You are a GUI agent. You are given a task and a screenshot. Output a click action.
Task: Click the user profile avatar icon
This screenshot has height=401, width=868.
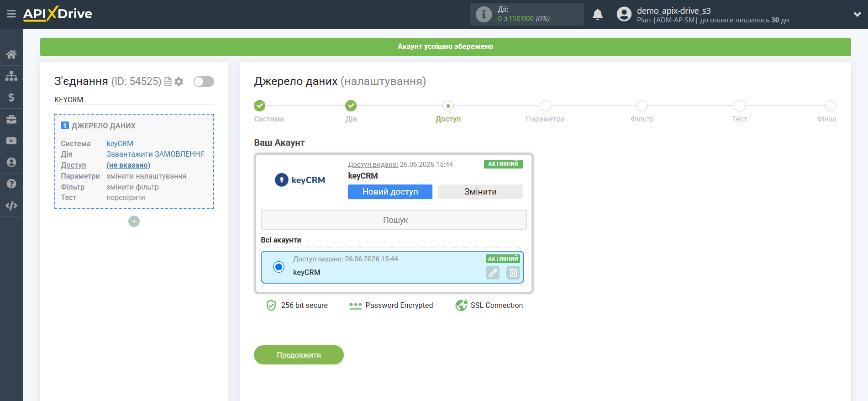point(624,14)
